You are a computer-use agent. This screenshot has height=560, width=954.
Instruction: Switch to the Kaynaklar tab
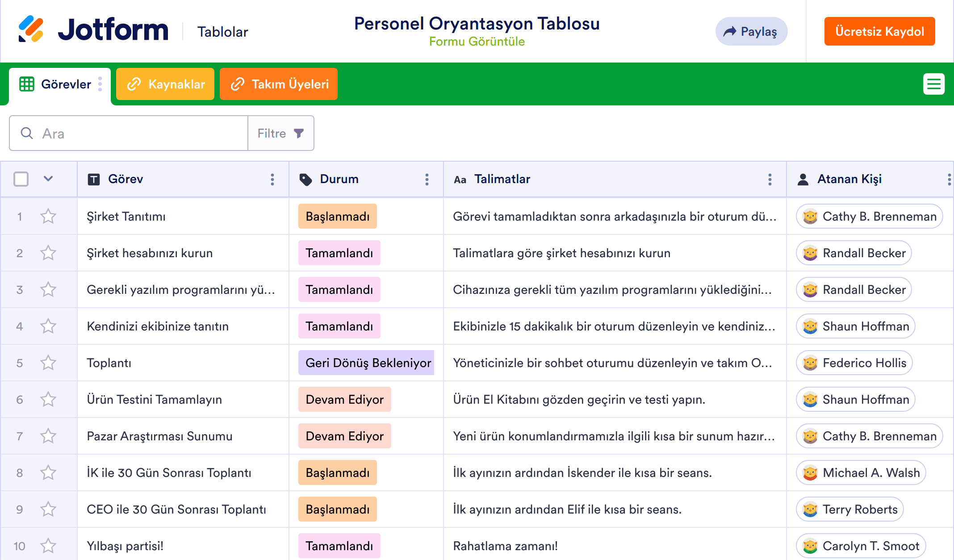click(x=165, y=84)
